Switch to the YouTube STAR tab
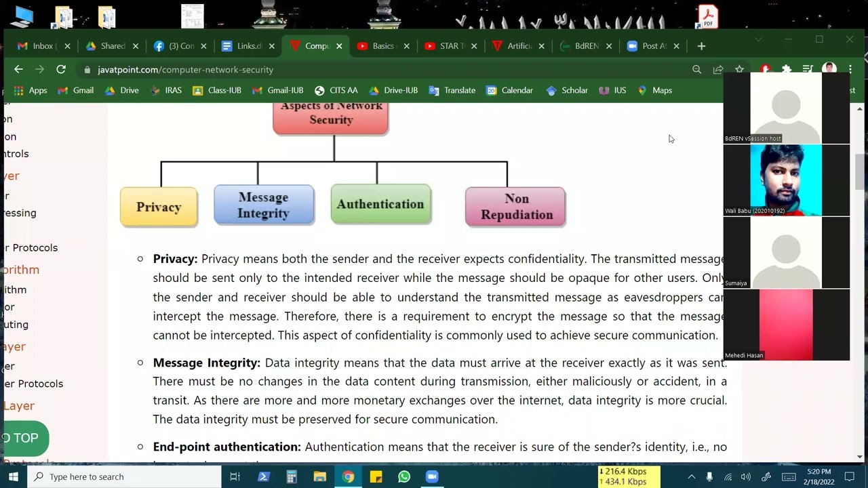 point(450,46)
